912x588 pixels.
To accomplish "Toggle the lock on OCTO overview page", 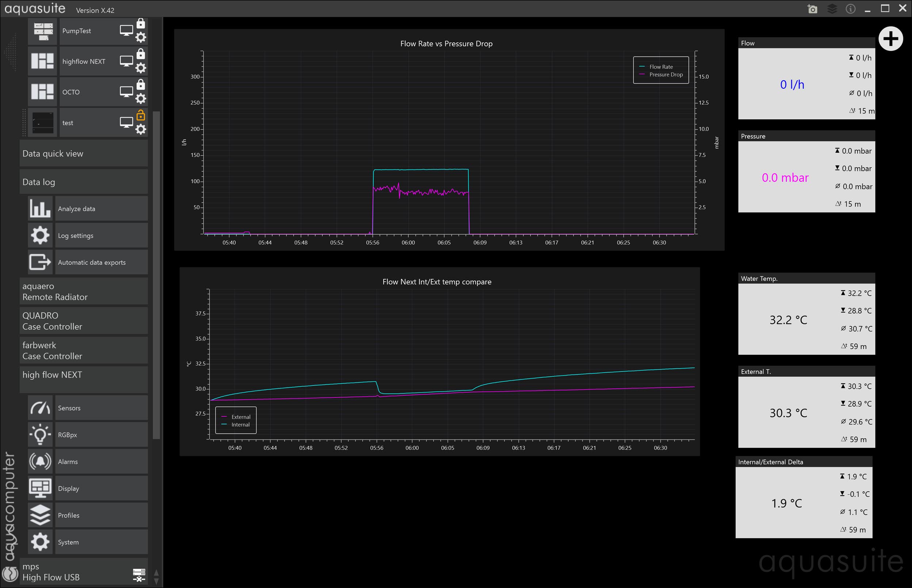I will [141, 84].
